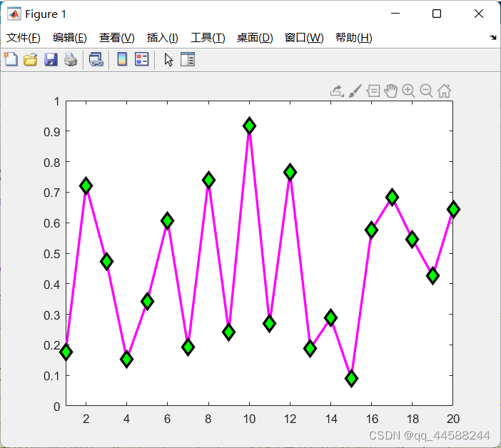Expand the axes export options icon

click(337, 91)
